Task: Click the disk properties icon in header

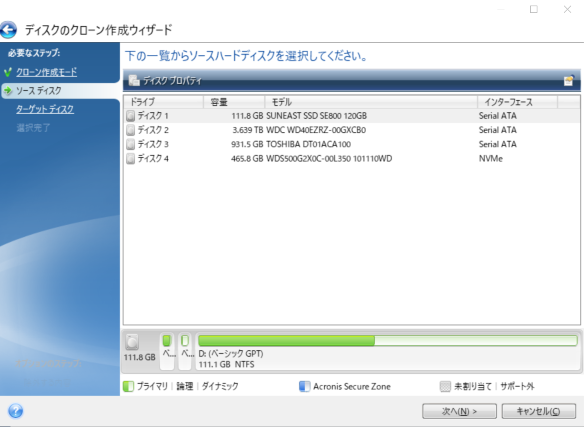Action: pos(134,80)
